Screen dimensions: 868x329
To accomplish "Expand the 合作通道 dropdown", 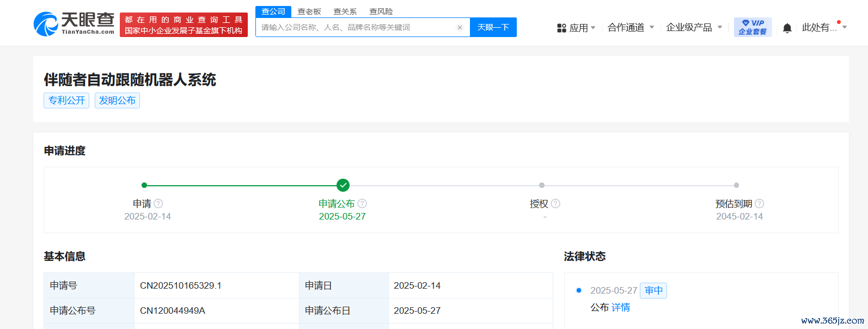I will 631,27.
